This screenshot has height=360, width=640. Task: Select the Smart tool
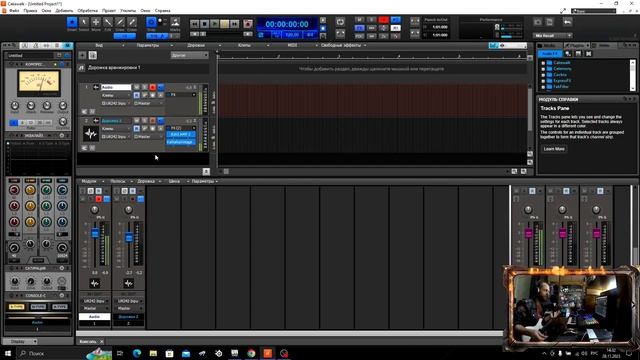pyautogui.click(x=72, y=23)
